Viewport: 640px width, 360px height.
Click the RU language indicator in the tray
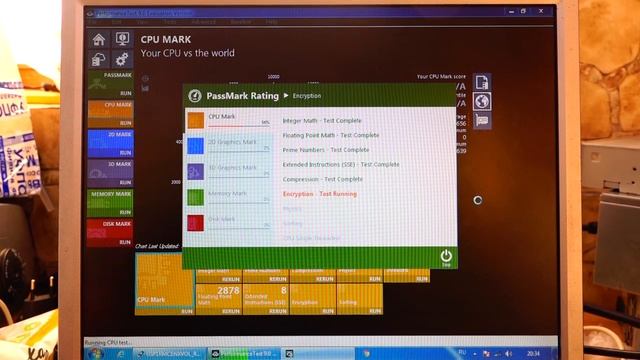click(x=462, y=352)
